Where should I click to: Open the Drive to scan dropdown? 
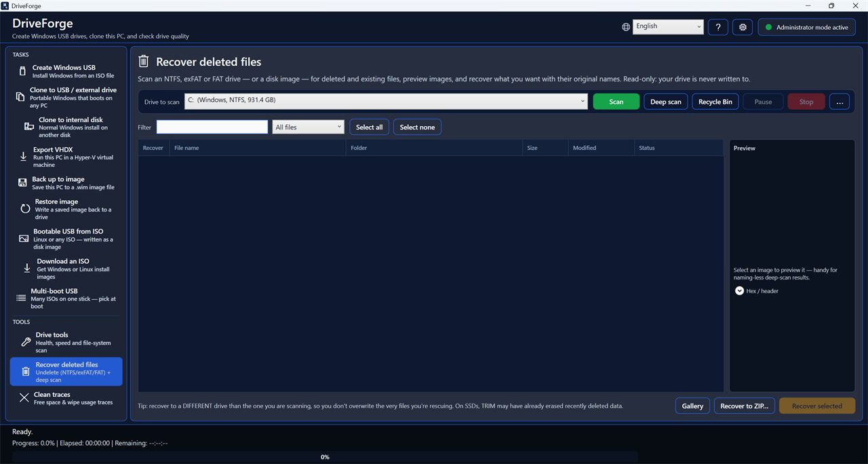click(x=386, y=101)
